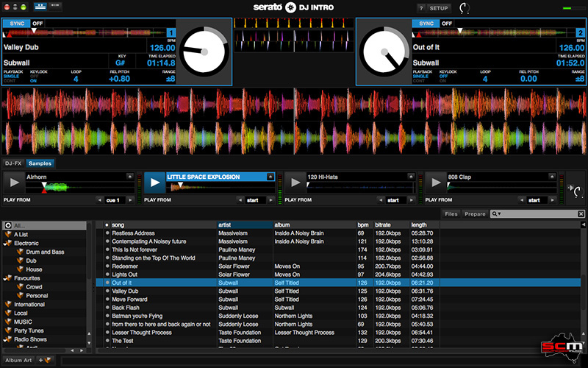Select previous 120 Hi-Hats play-from option
The height and width of the screenshot is (368, 588).
tap(381, 200)
